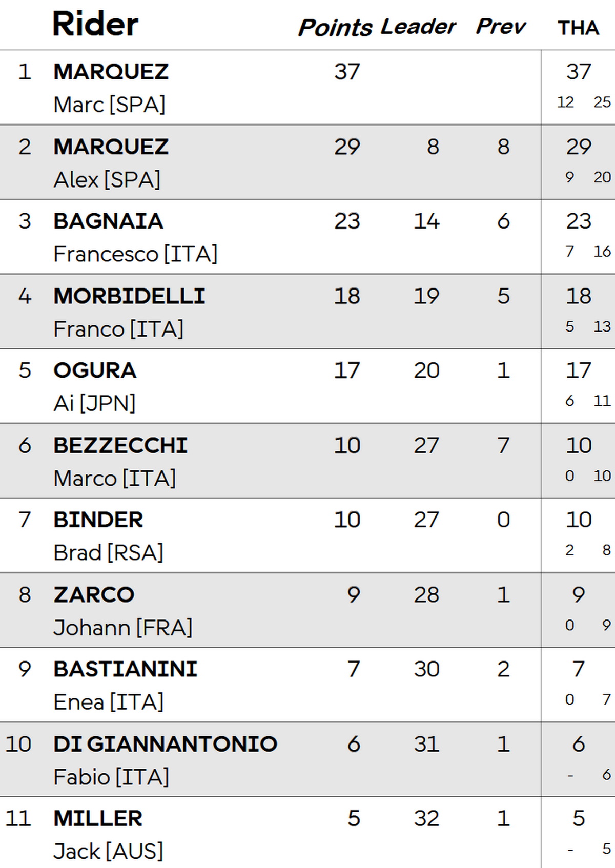
Task: Click rider name BAGNAIA
Action: point(108,221)
